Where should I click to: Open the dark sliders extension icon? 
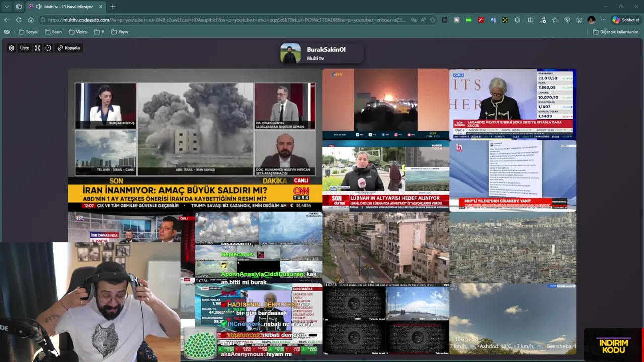445,20
